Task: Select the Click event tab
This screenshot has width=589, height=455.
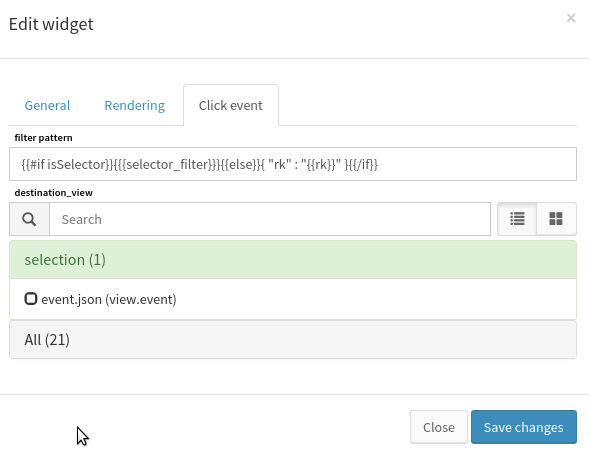Action: pyautogui.click(x=231, y=105)
